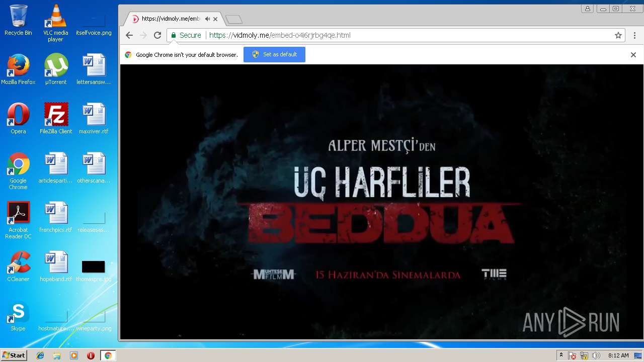This screenshot has width=644, height=362.
Task: Open the Recycle Bin desktop icon
Action: pos(18,20)
